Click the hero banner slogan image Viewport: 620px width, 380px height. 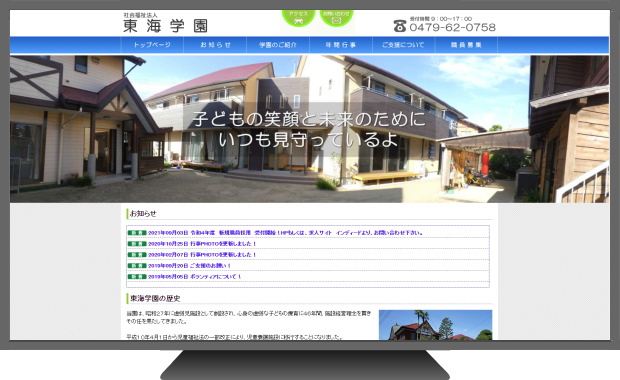309,129
